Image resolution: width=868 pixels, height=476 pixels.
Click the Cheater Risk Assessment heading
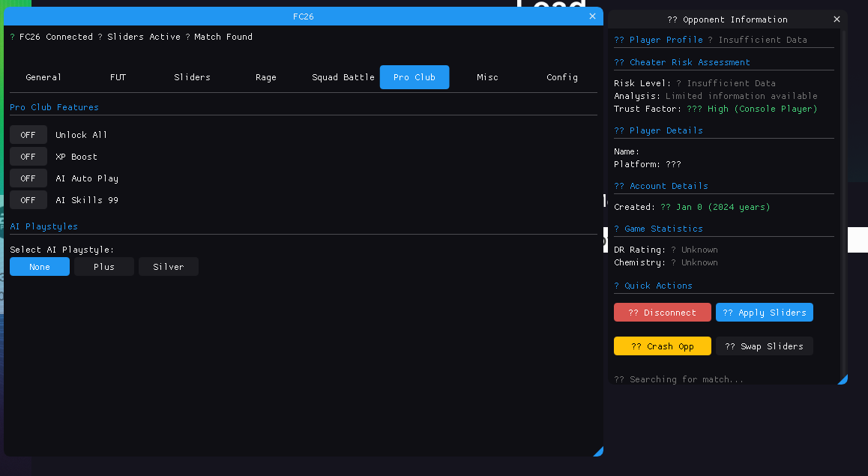682,62
